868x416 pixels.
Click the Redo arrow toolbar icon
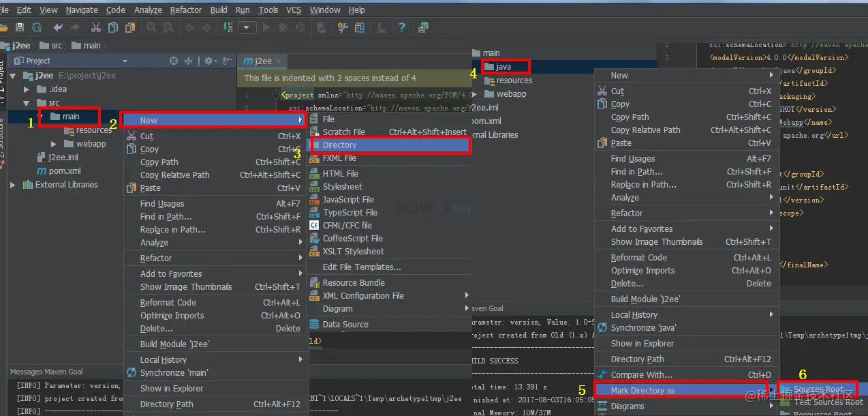74,27
